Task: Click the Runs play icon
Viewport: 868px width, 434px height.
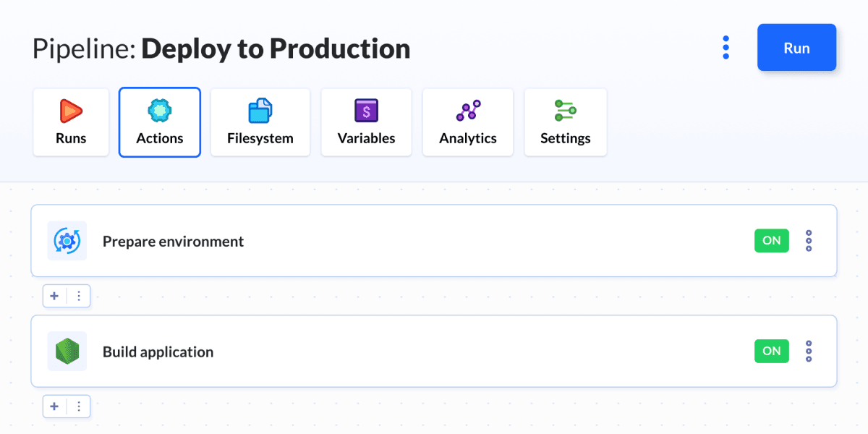Action: (71, 111)
